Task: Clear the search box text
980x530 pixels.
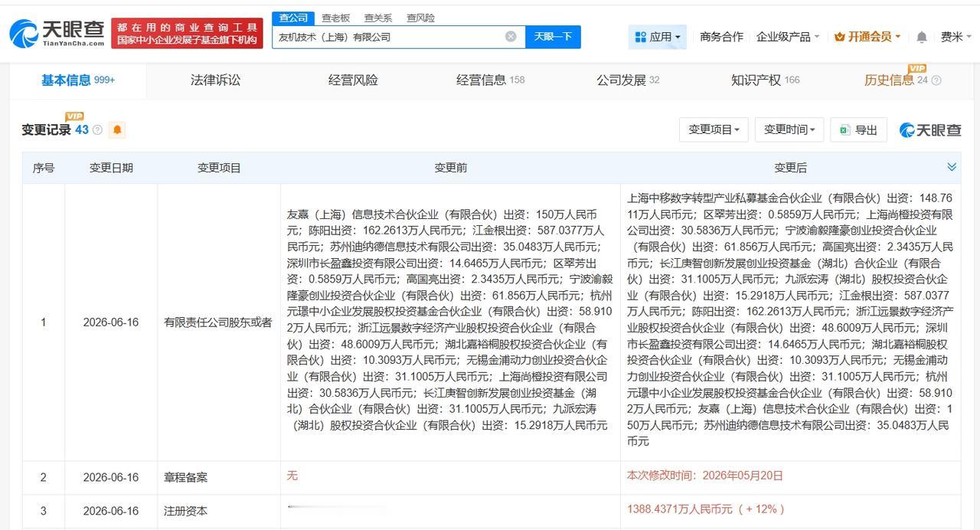Action: [x=511, y=37]
